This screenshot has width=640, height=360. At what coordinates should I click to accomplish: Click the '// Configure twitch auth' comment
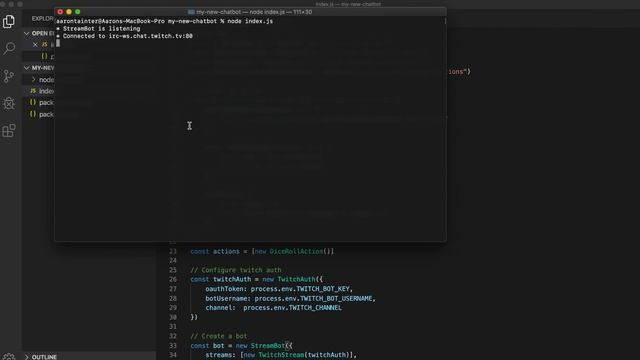236,270
